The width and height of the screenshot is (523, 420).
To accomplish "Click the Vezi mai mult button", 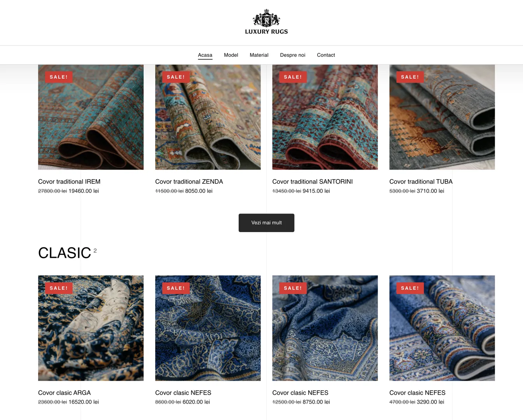I will 266,223.
